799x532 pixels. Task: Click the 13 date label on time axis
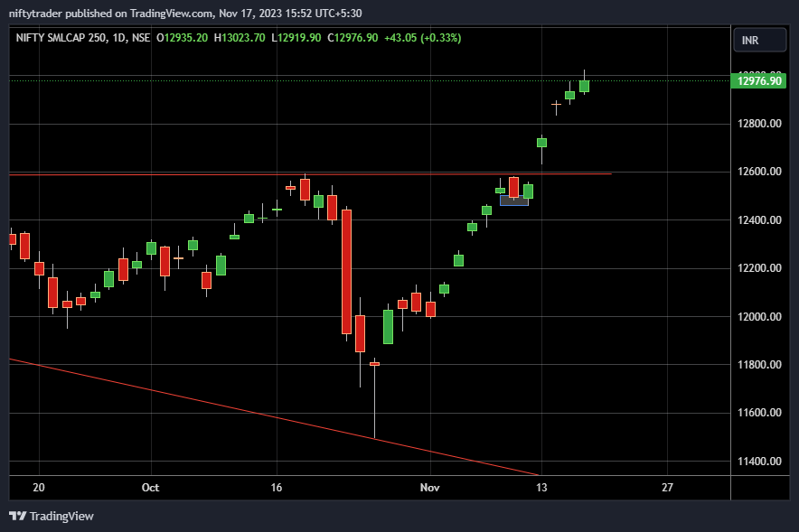click(541, 488)
